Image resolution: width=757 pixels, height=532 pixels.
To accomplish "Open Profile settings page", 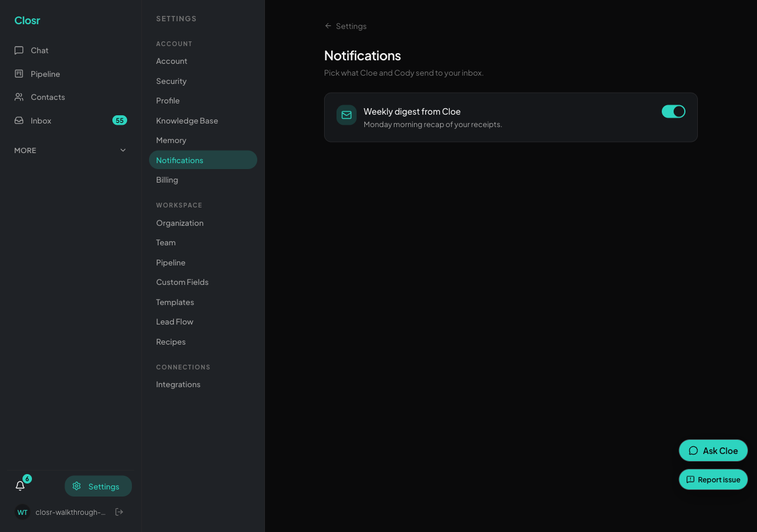I will pyautogui.click(x=203, y=100).
